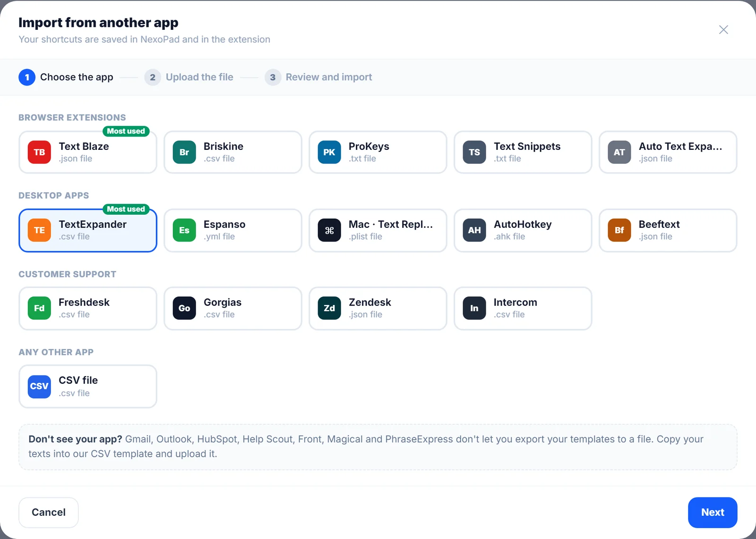Select the ProKeys app name
This screenshot has height=539, width=756.
pos(369,147)
